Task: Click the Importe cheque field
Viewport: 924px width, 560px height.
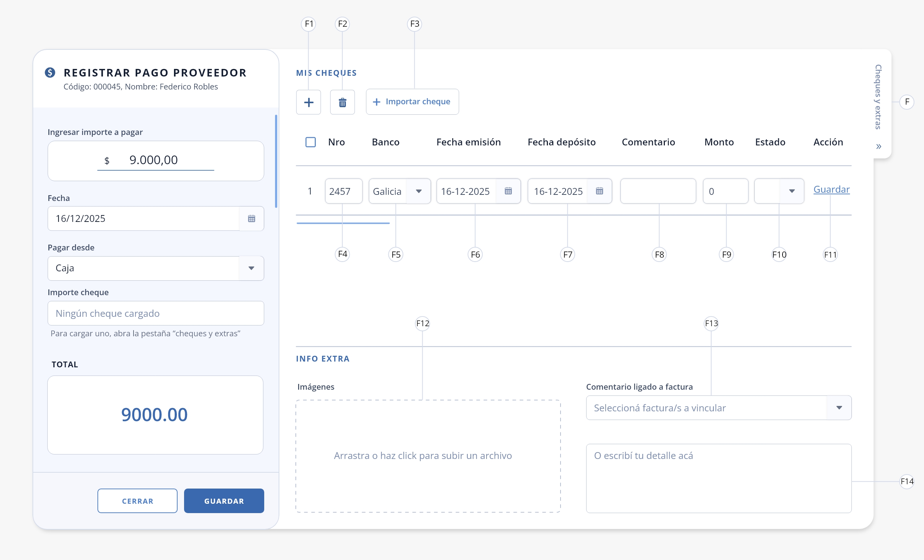Action: (x=156, y=313)
